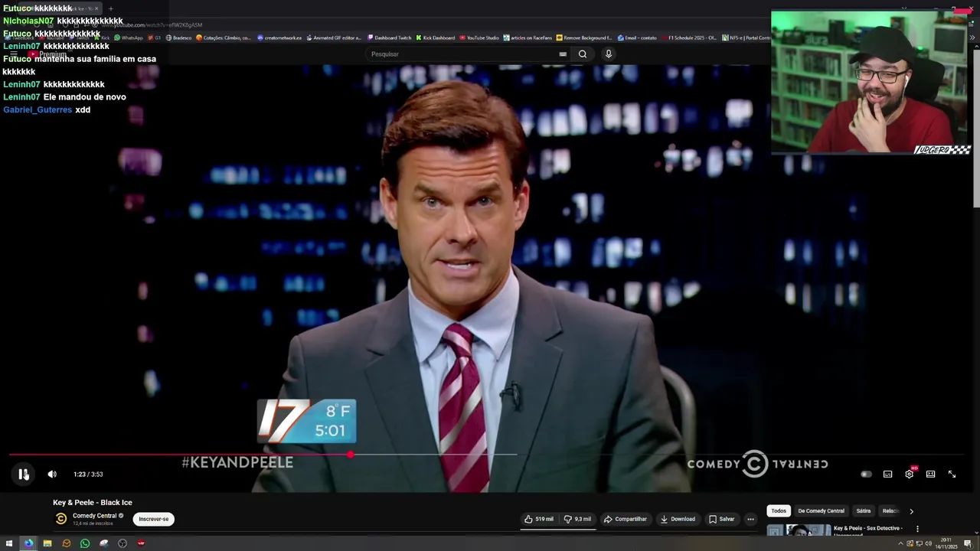Open a new browser tab with plus
Screen dimensions: 980x551
(x=110, y=9)
